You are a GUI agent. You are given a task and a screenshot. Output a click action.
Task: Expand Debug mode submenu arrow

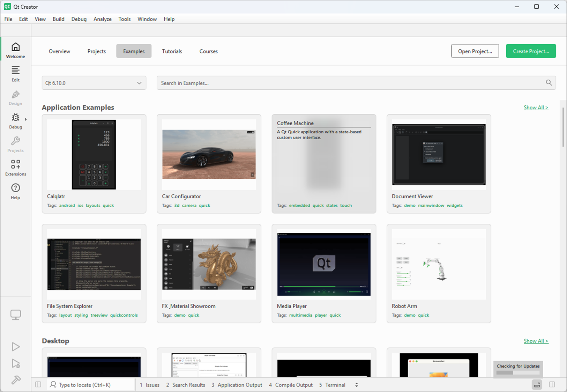click(x=26, y=119)
